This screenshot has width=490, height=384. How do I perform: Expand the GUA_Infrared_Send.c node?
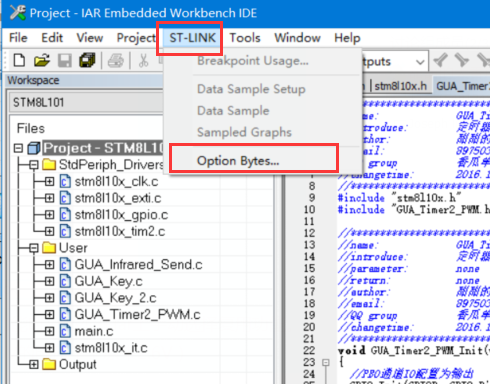point(49,264)
